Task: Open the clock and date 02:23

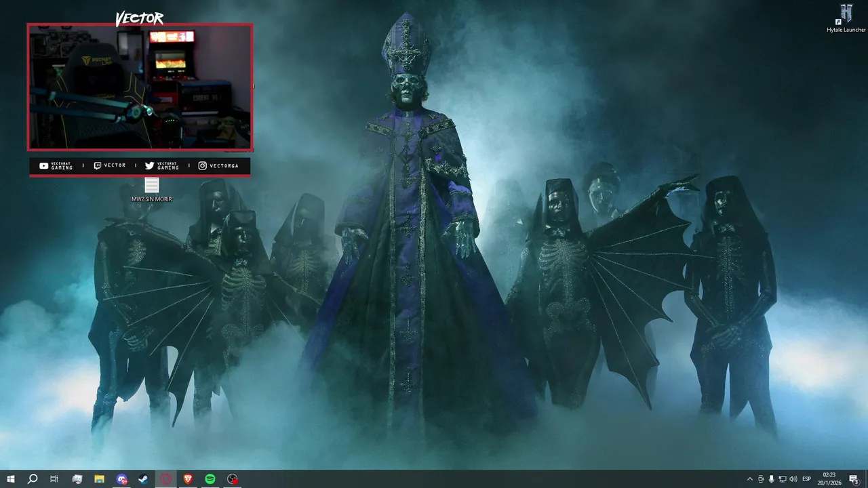Action: [829, 479]
